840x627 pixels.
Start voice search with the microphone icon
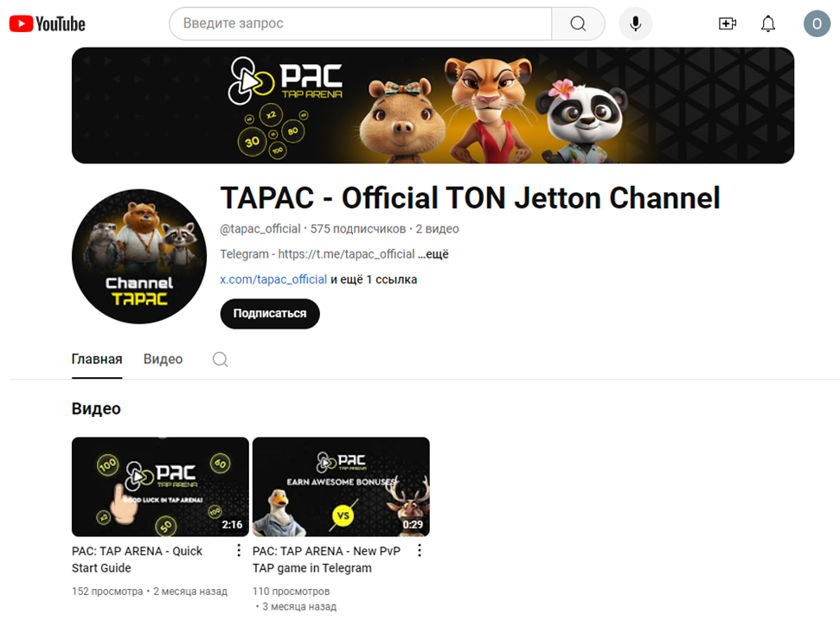click(x=635, y=23)
